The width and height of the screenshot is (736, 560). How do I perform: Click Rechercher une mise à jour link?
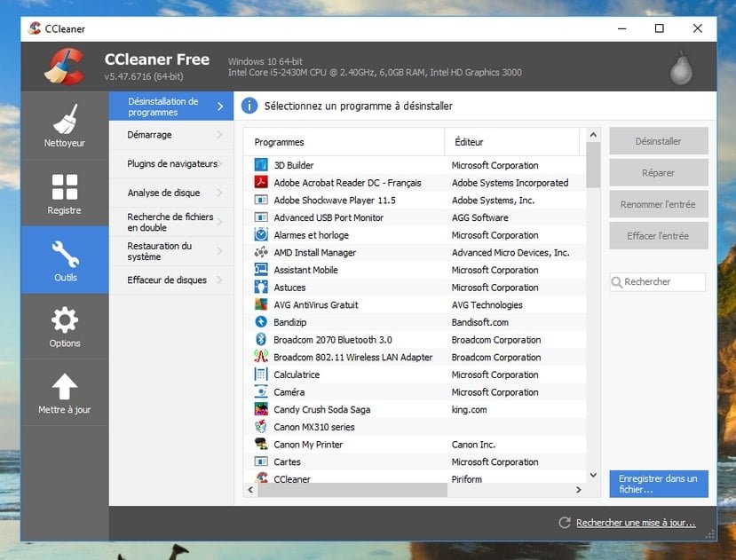point(636,523)
